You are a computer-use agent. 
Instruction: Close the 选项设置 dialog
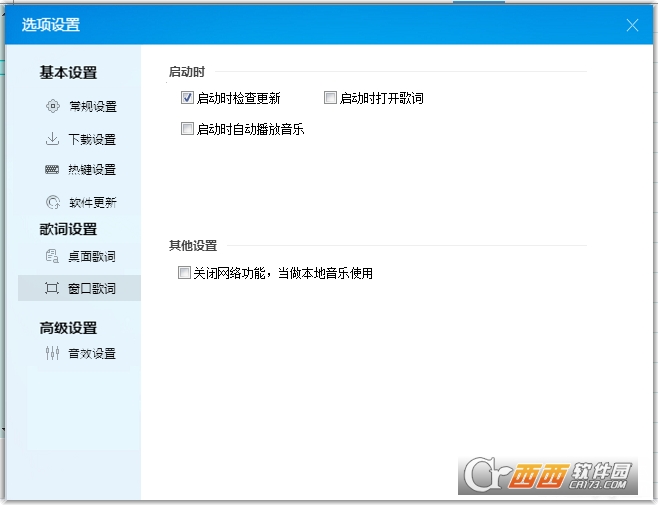[x=632, y=25]
